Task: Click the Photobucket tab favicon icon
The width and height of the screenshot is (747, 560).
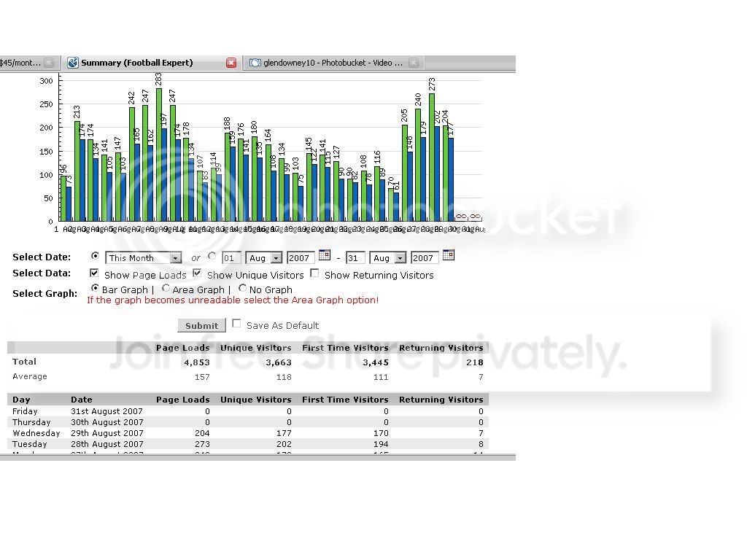Action: [255, 63]
